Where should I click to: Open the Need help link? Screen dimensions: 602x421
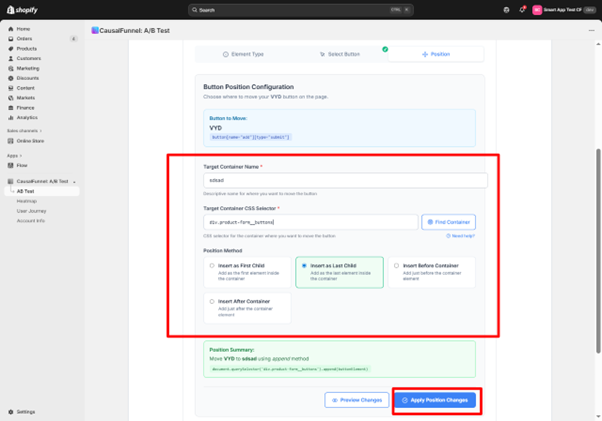[x=460, y=236]
